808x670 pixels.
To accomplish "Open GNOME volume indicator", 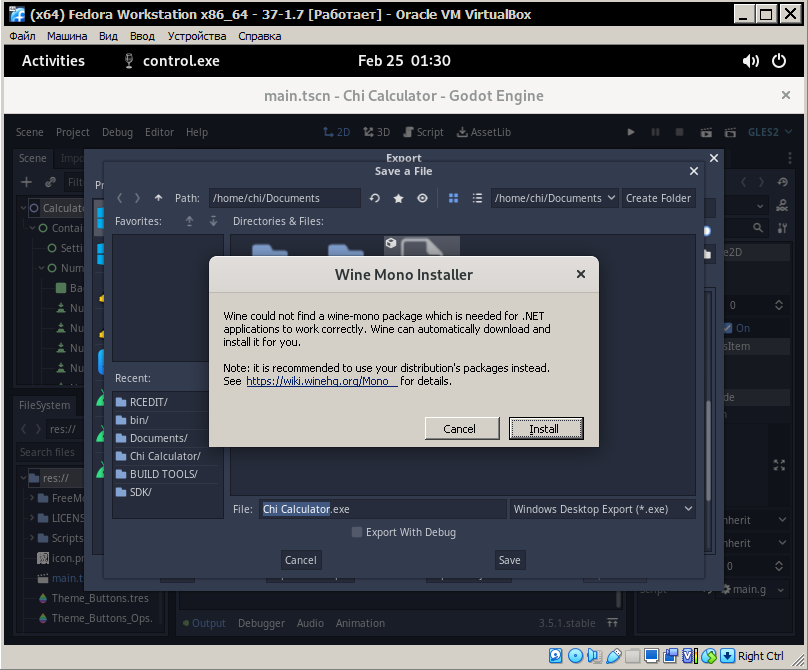I will click(x=750, y=61).
